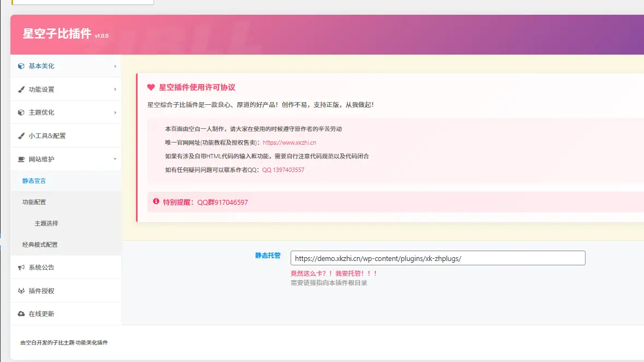
Task: Collapse the 网站维护 section arrow
Action: [115, 159]
